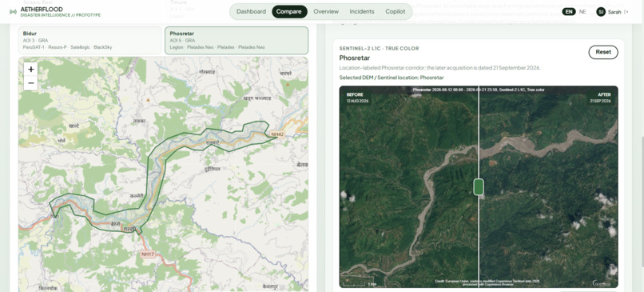Click the Phosretar title in imagery panel
644x292 pixels.
(x=355, y=58)
